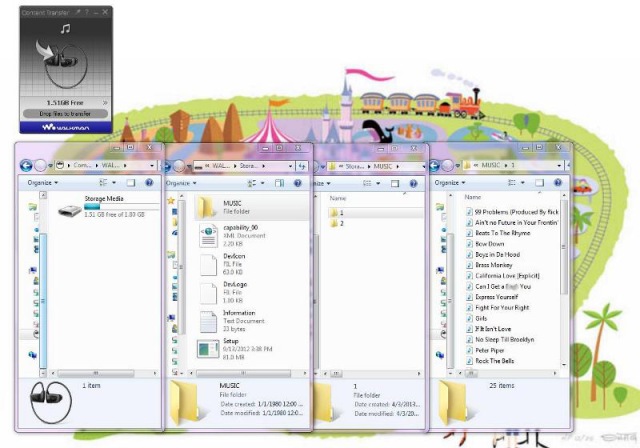Toggle preview pane in MUSIC 1 window
The width and height of the screenshot is (640, 448).
[539, 182]
